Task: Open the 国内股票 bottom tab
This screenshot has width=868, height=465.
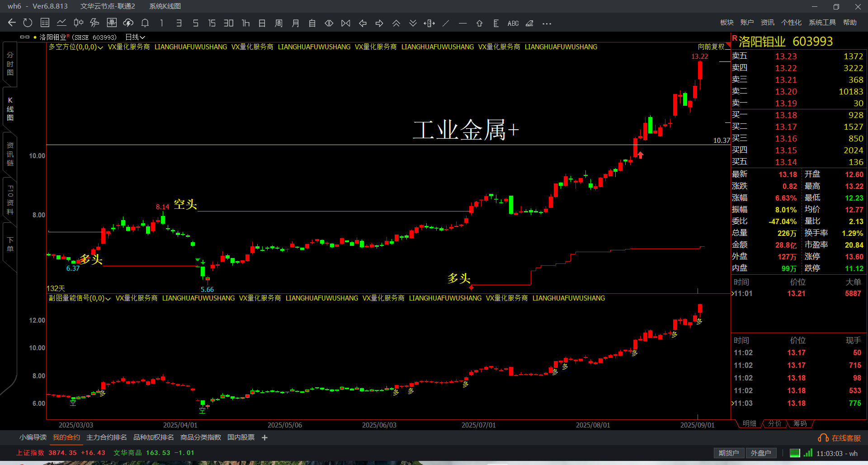Action: (241, 437)
